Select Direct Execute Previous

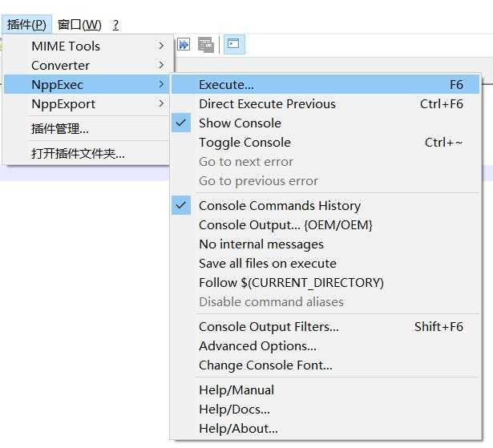pyautogui.click(x=325, y=103)
